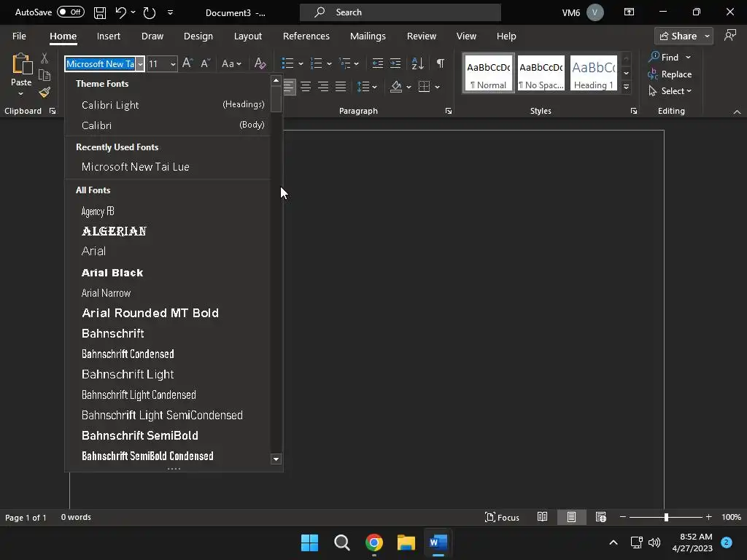The height and width of the screenshot is (560, 747).
Task: Open the Insert tab
Action: (x=109, y=36)
